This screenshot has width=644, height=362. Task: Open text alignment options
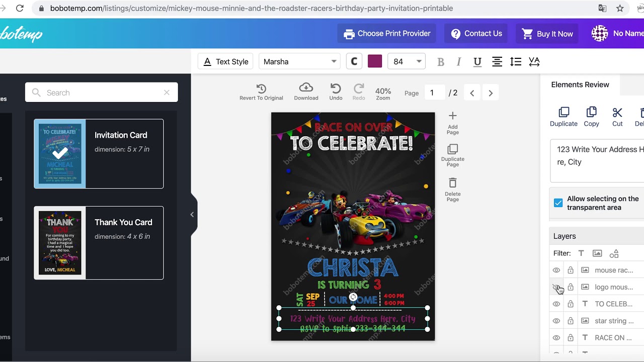click(497, 62)
